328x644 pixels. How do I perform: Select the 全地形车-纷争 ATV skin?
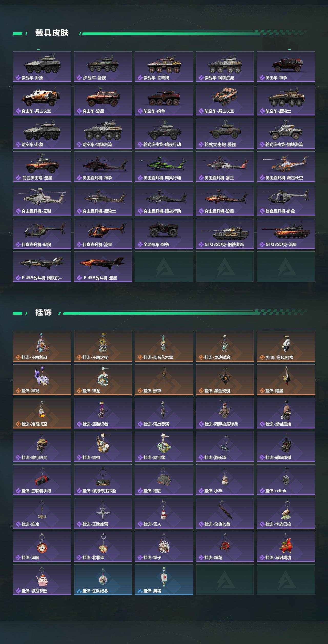point(164,233)
